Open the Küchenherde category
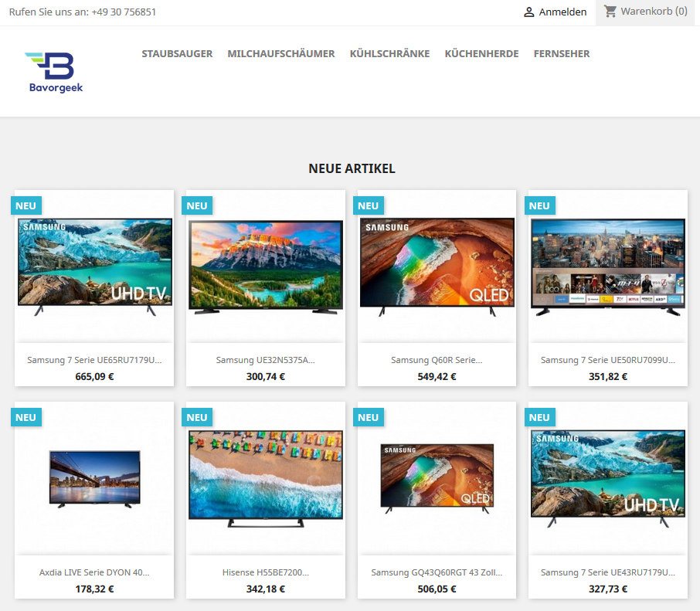The height and width of the screenshot is (611, 700). (x=481, y=53)
